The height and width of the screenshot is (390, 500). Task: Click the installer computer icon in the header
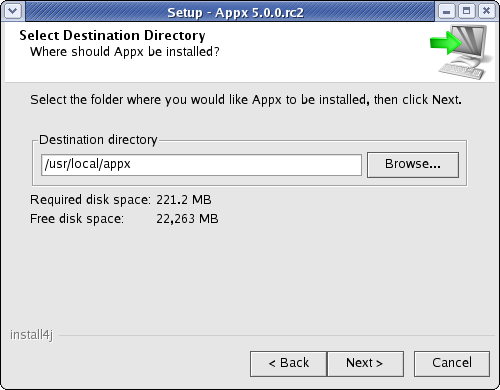462,52
